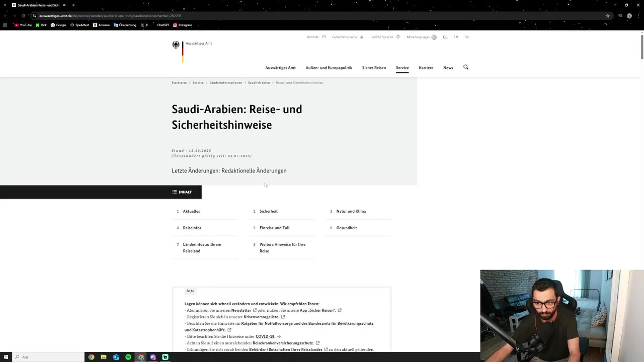Click the Windows taskbar search box
Image resolution: width=644 pixels, height=362 pixels.
pos(48,357)
